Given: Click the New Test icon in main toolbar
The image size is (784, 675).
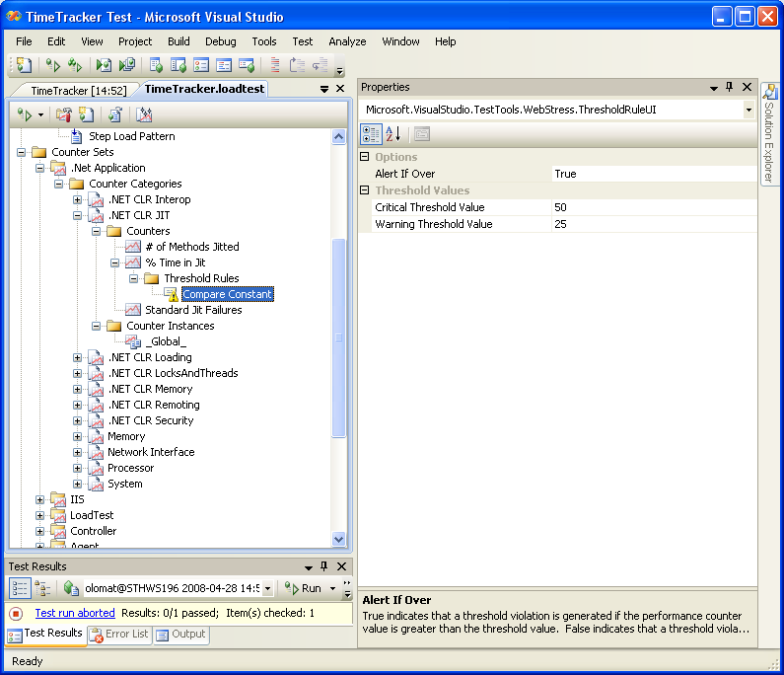Looking at the screenshot, I should (x=24, y=65).
